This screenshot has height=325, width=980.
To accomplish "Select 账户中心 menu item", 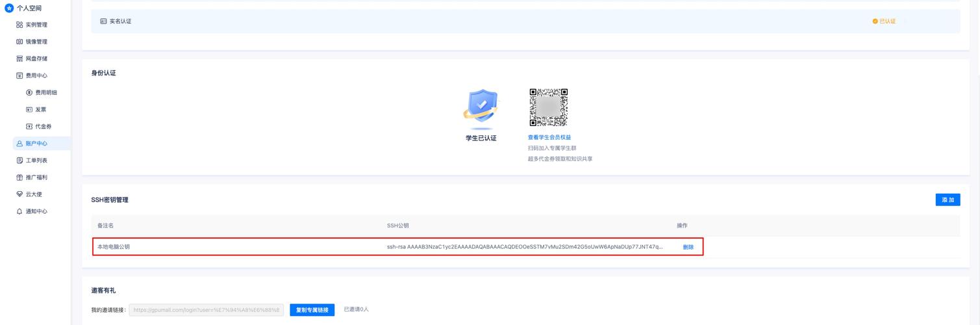I will tap(36, 143).
